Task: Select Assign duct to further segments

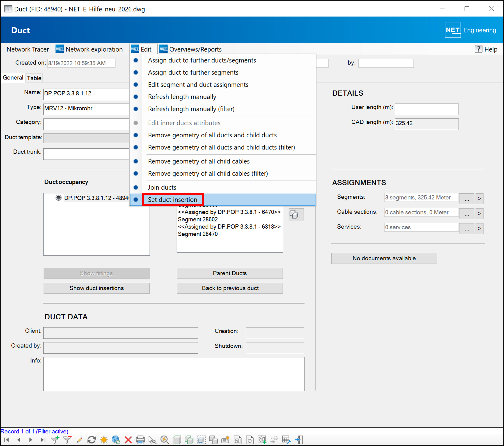Action: pos(223,72)
